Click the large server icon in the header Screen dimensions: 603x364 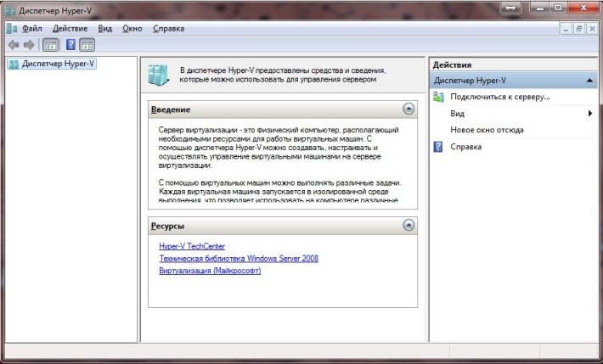[x=159, y=75]
